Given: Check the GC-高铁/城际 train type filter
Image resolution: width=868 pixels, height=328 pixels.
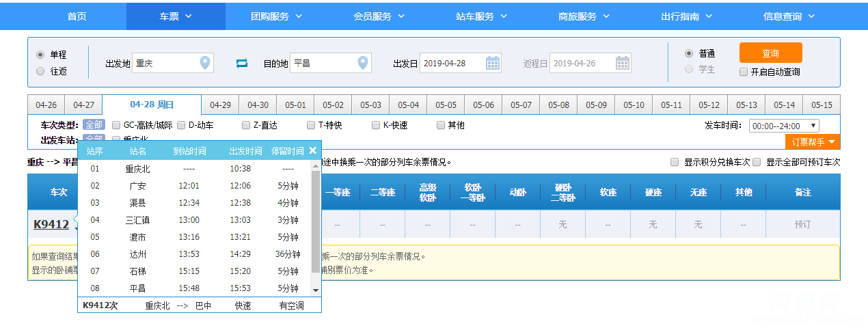Looking at the screenshot, I should (x=116, y=125).
